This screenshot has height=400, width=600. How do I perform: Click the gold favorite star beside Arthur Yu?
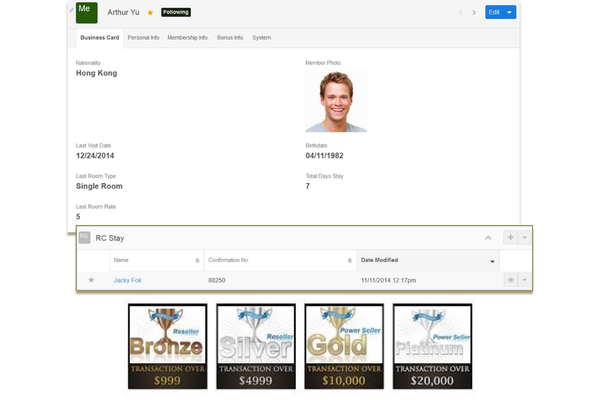coord(150,13)
